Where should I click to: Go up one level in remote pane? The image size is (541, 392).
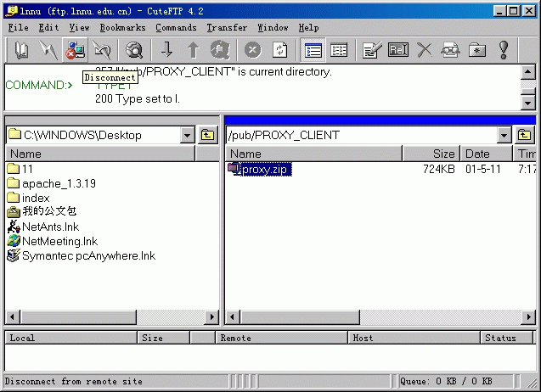(x=525, y=135)
